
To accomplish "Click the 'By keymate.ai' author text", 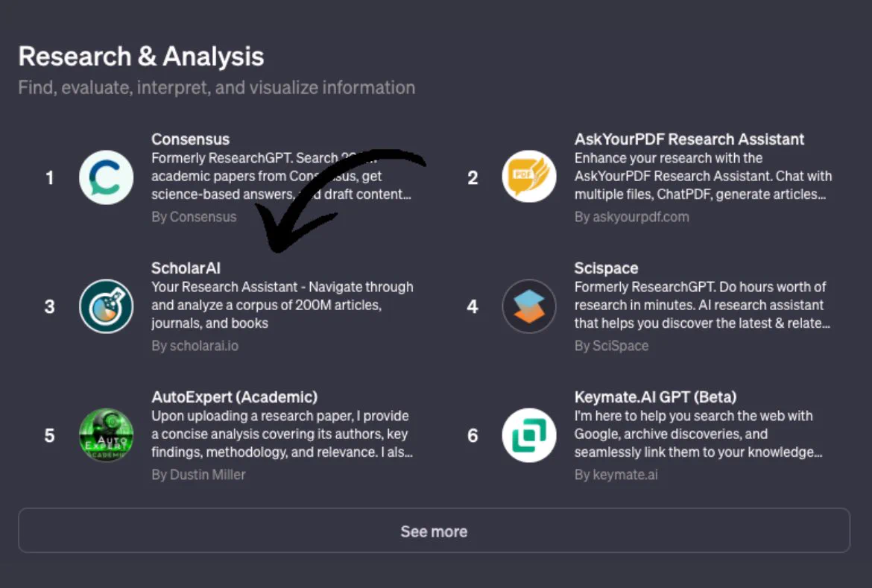I will point(616,475).
